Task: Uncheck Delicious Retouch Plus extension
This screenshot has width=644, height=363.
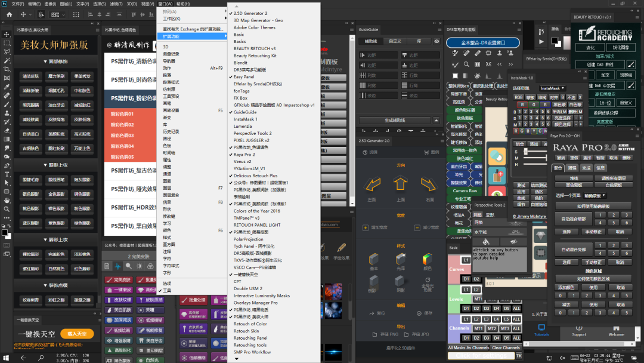Action: pos(274,176)
